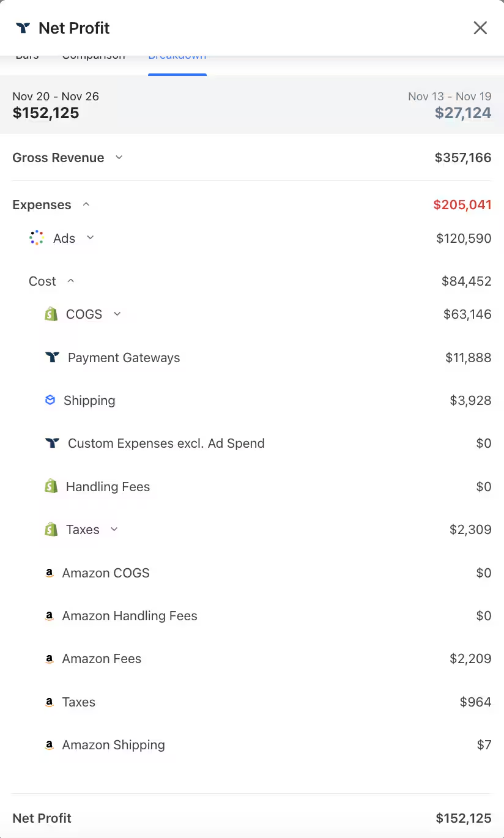
Task: Collapse the Cost subsection
Action: (70, 281)
